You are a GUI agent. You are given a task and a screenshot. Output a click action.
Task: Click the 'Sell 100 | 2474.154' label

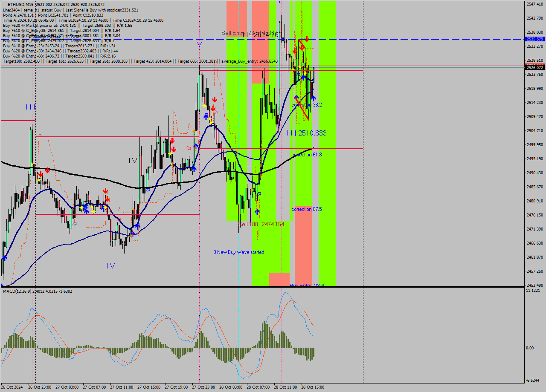point(261,224)
